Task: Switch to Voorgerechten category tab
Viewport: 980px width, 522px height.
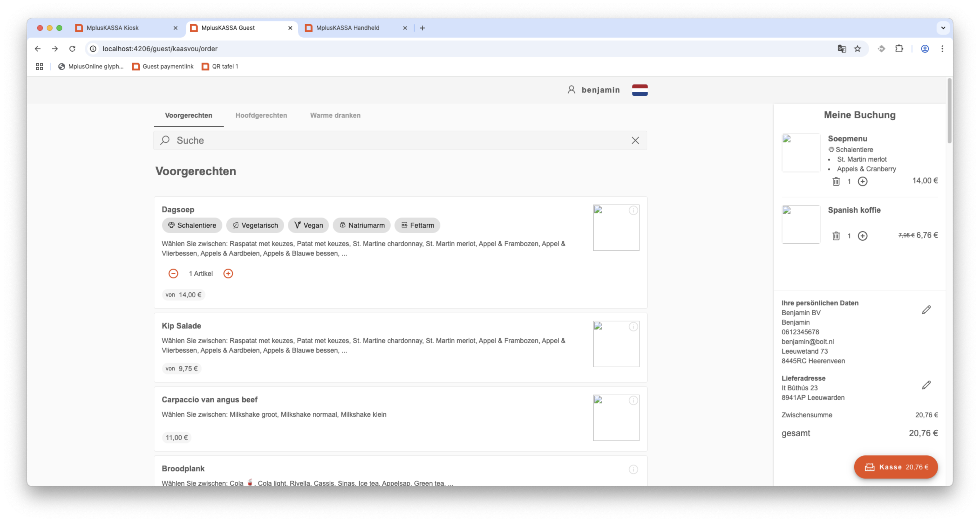Action: click(x=188, y=115)
